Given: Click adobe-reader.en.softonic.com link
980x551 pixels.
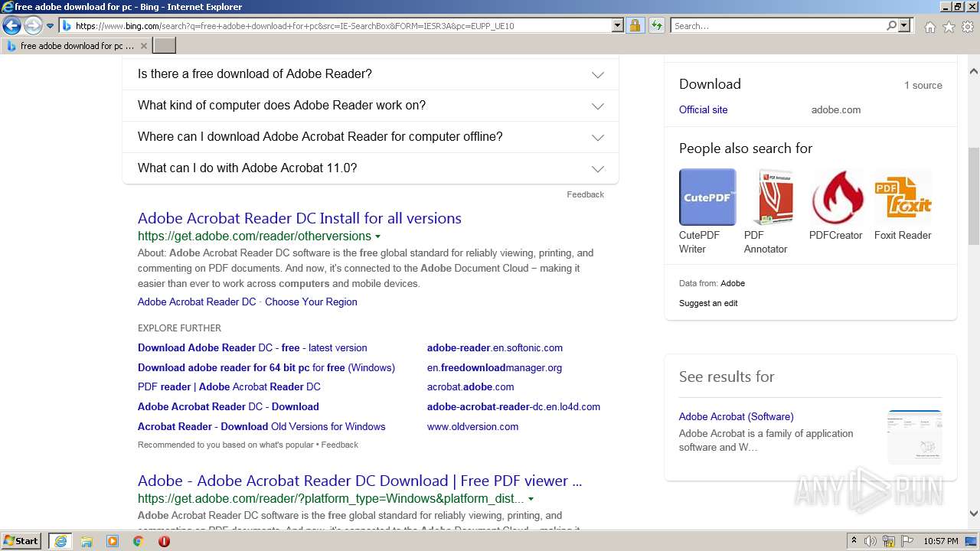Looking at the screenshot, I should [495, 347].
